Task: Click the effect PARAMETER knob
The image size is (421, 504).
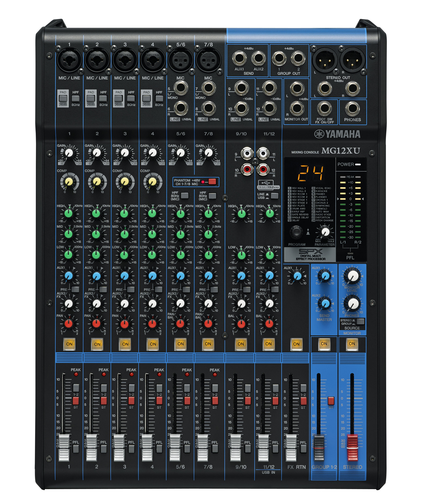Action: click(x=325, y=232)
